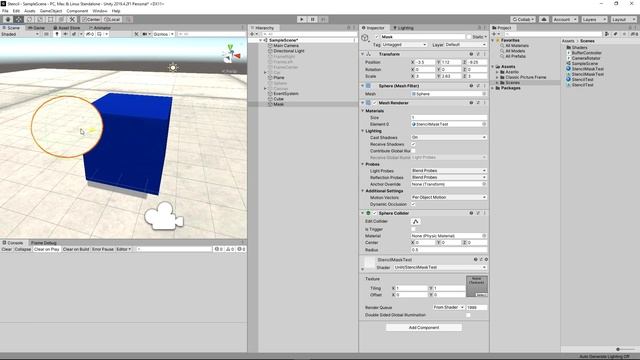Click the Play button
Screen dimensions: 640x360
coord(302,19)
